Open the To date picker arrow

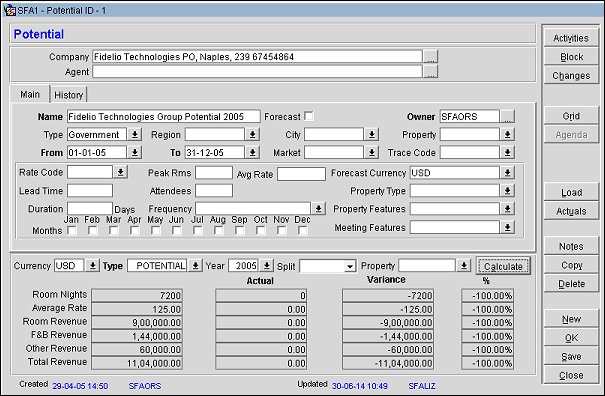point(252,152)
